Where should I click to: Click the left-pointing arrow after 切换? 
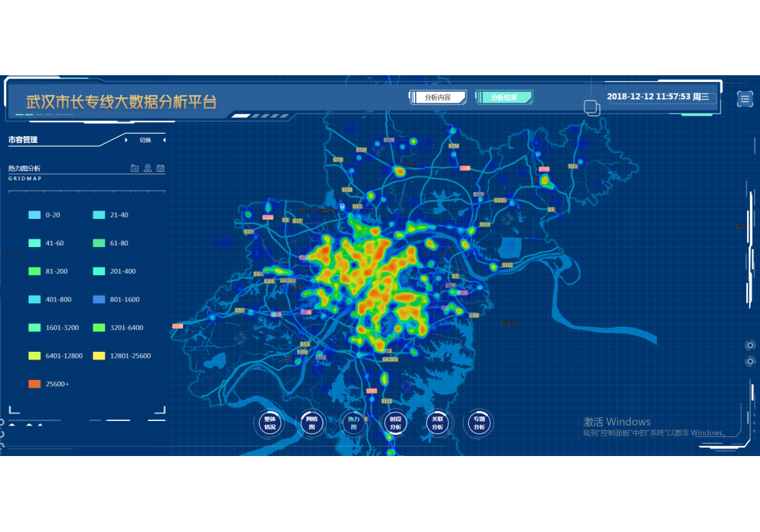click(164, 140)
